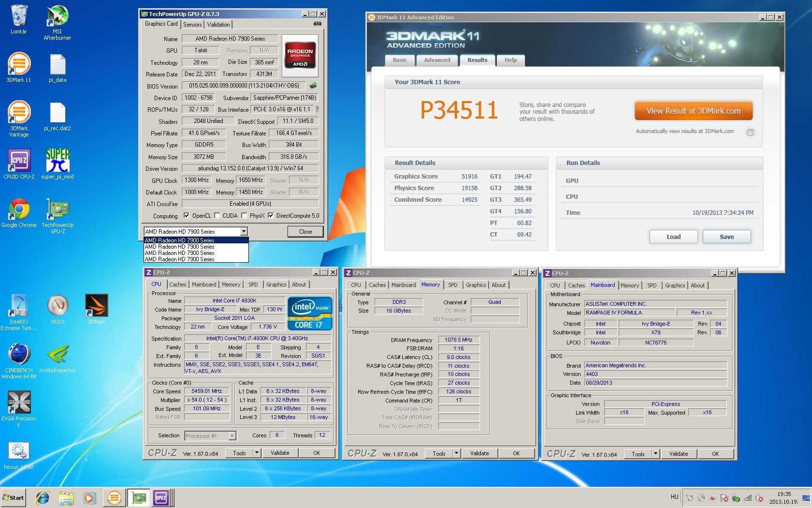Open Windows Media Player taskbar icon
This screenshot has width=812, height=508.
tap(89, 497)
